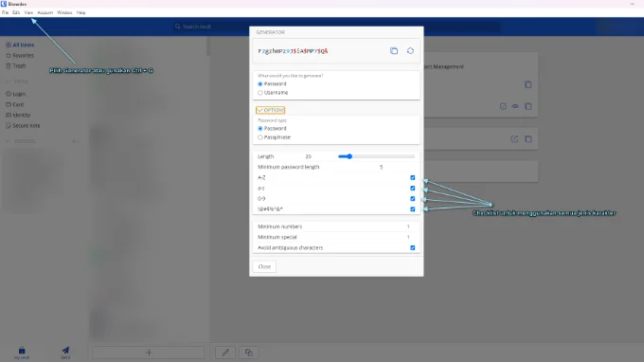
Task: Choose Password as the password type
Action: tap(260, 129)
